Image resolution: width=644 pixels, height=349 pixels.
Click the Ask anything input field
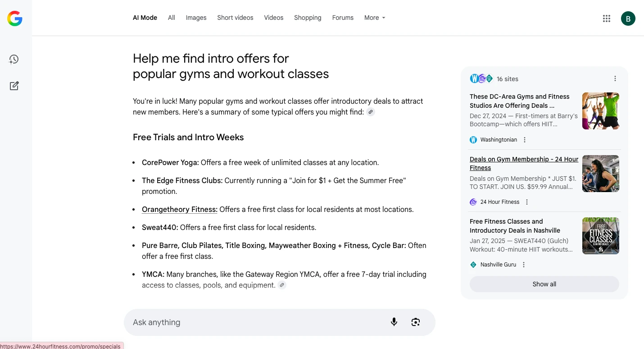pyautogui.click(x=257, y=322)
